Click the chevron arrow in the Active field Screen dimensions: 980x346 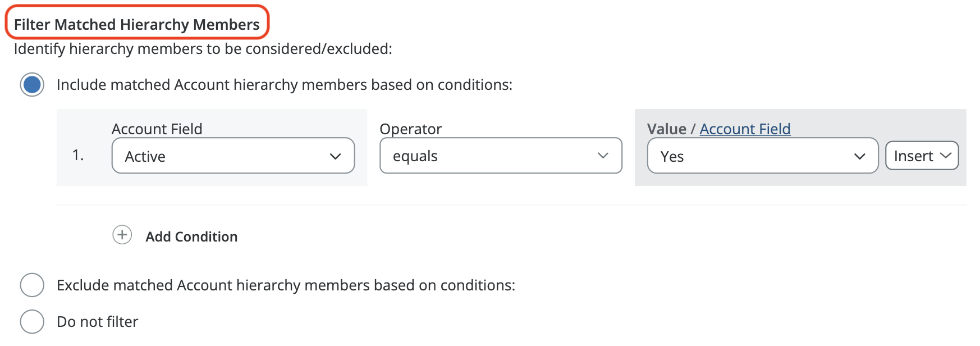(x=336, y=156)
